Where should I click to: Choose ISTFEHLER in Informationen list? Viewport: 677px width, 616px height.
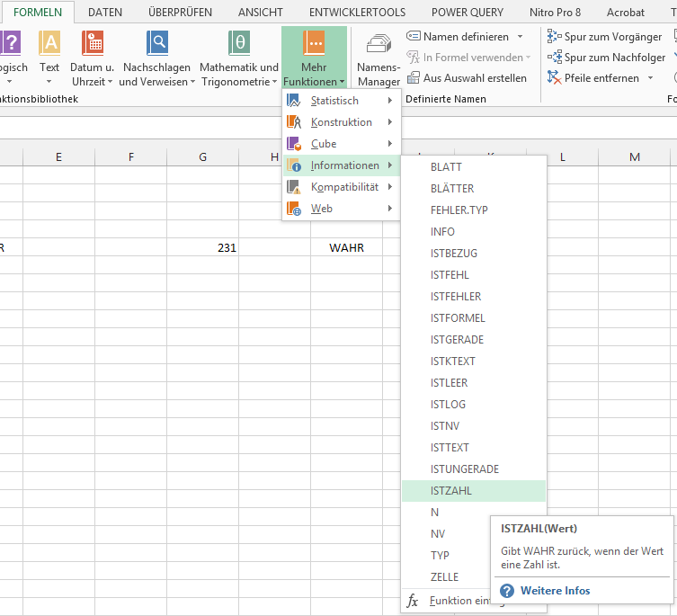pyautogui.click(x=456, y=297)
